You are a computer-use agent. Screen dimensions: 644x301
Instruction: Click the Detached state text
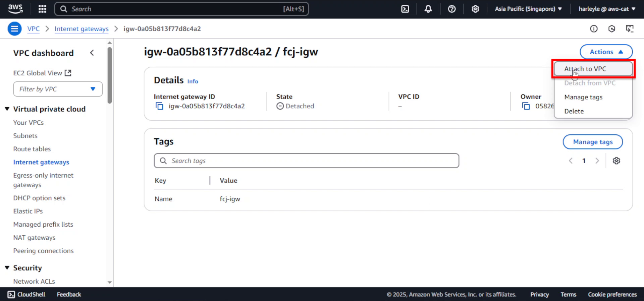tap(300, 106)
